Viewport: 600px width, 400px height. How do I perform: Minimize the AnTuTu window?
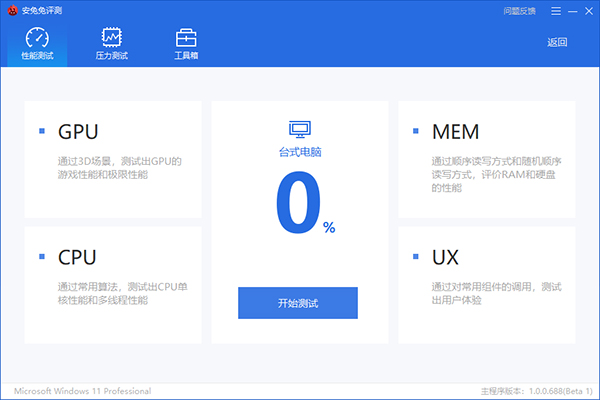coord(568,11)
